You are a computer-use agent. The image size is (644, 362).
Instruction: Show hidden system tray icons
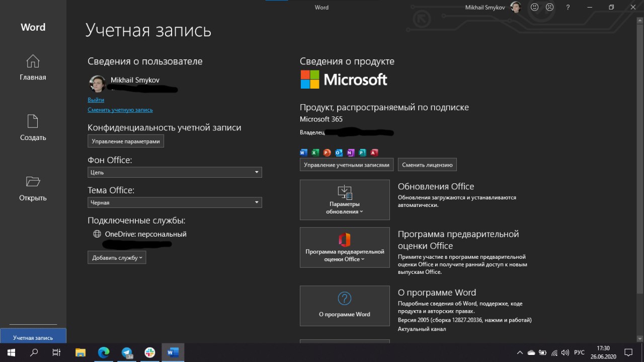[x=520, y=352]
